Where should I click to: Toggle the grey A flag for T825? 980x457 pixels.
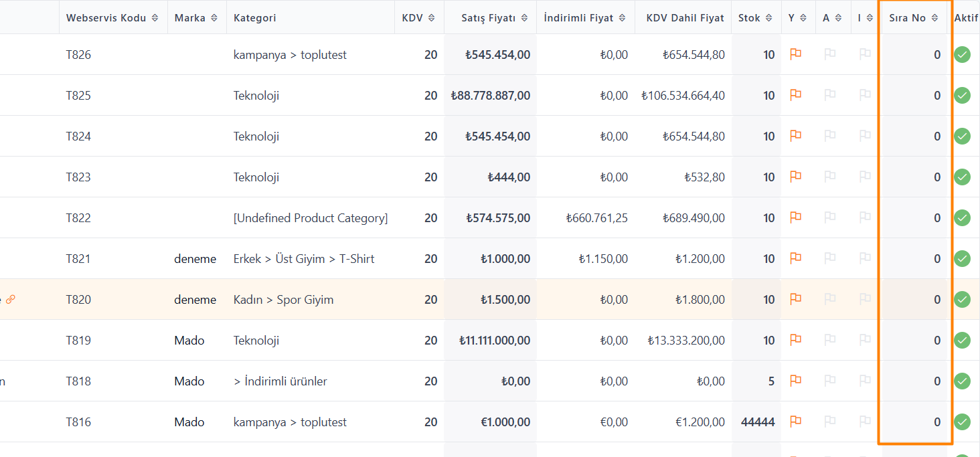pos(830,95)
